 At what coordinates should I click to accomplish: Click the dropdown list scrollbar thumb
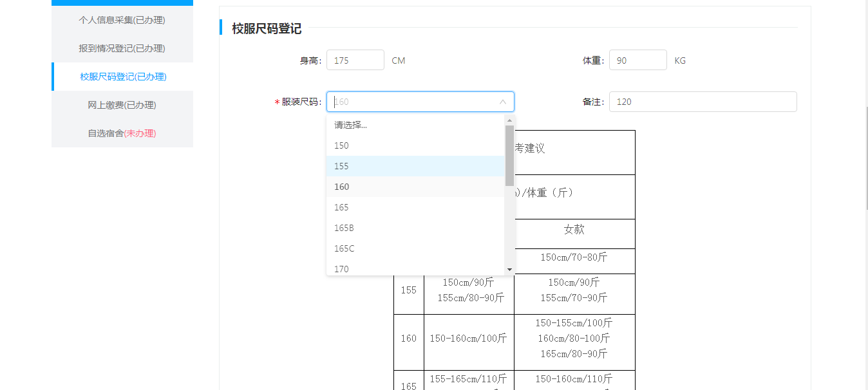pyautogui.click(x=509, y=155)
